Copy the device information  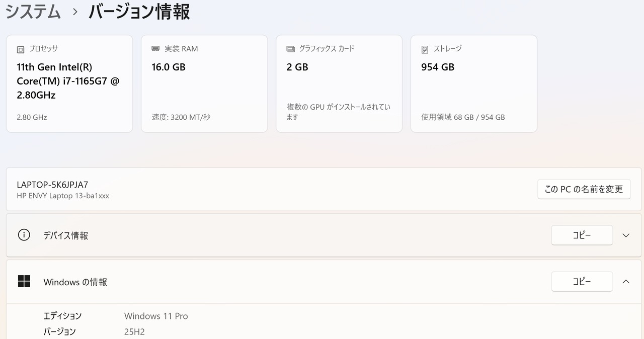click(x=582, y=235)
